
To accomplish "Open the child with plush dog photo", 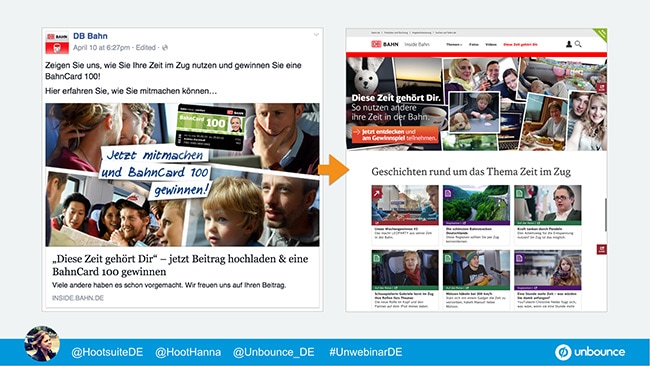I will click(474, 112).
